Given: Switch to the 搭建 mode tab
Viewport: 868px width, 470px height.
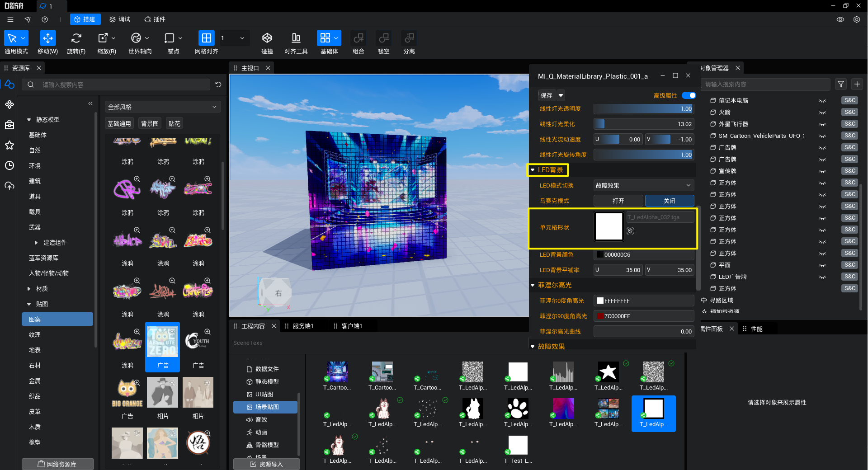Looking at the screenshot, I should (85, 19).
